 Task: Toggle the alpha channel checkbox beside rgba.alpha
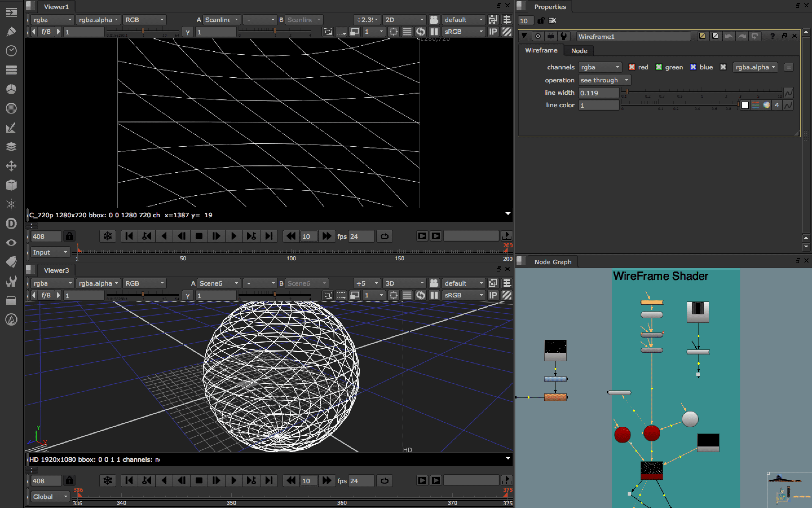coord(723,67)
